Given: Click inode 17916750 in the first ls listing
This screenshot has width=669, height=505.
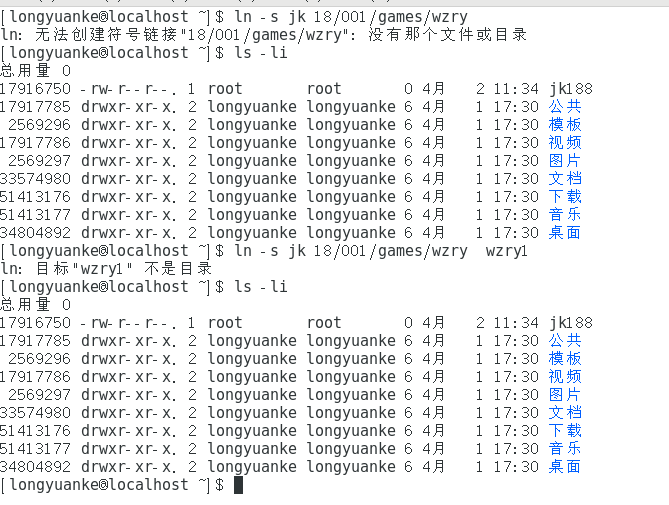Looking at the screenshot, I should [35, 89].
